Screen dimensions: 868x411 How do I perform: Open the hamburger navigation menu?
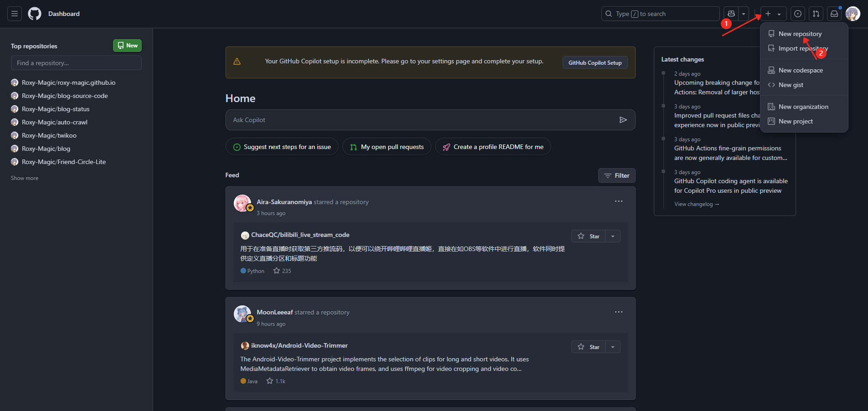click(x=15, y=14)
